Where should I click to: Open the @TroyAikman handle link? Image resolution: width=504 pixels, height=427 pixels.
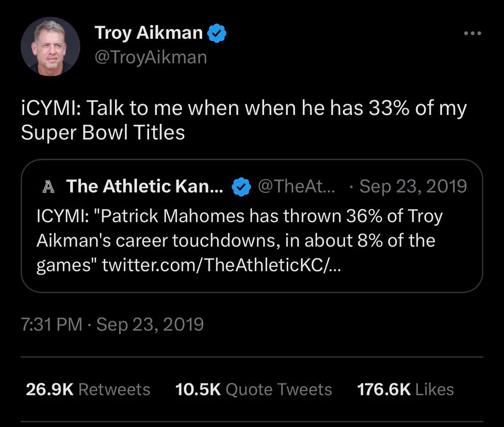click(x=150, y=57)
